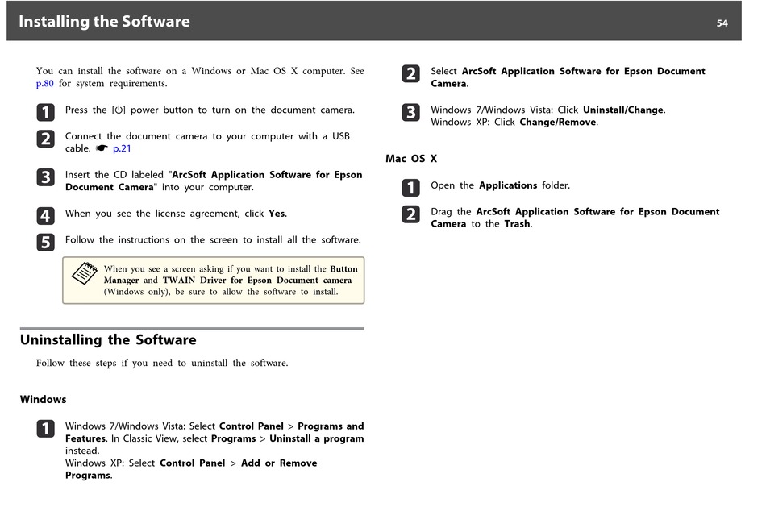Click 'Open the Applications folder' step
The image size is (766, 532).
click(x=500, y=185)
